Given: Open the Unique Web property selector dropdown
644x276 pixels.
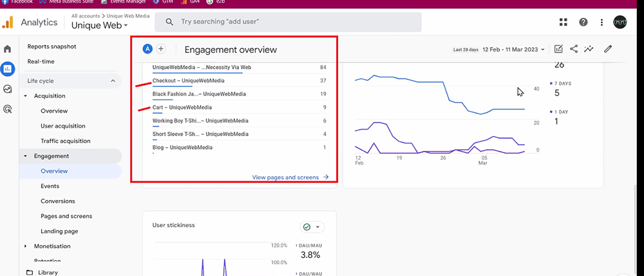Looking at the screenshot, I should (99, 26).
